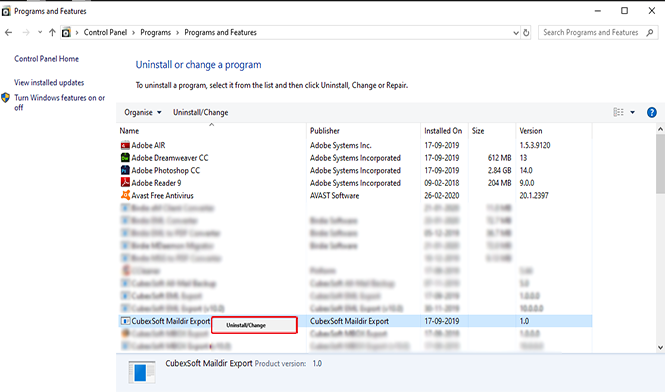Click the Adobe Reader 9 icon
665x392 pixels.
125,183
